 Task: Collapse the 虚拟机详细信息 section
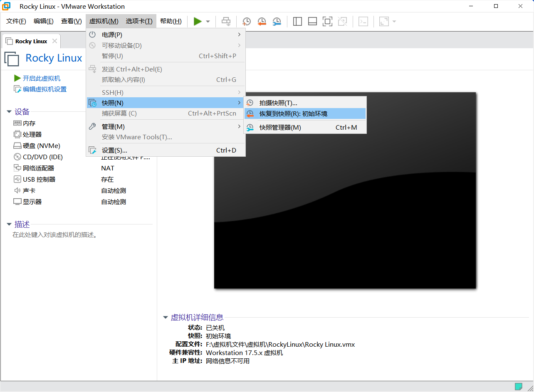click(x=166, y=318)
